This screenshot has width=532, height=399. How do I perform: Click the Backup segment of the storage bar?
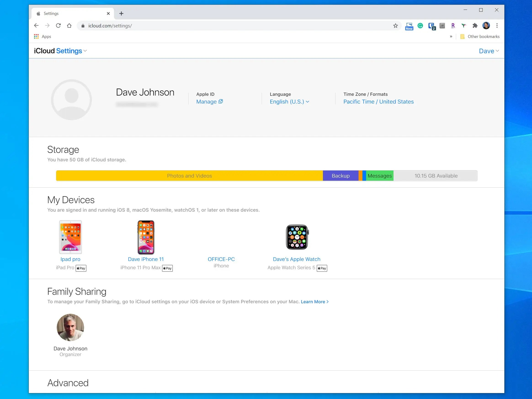point(340,176)
